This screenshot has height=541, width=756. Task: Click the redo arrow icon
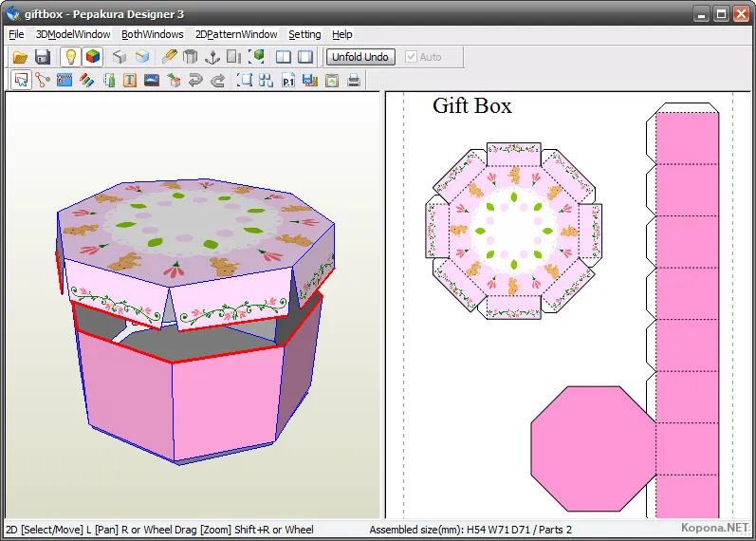218,81
